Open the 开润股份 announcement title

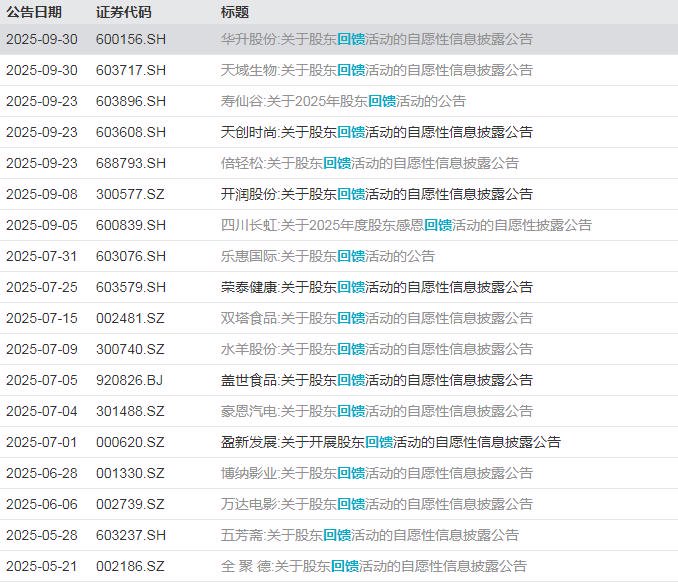tap(377, 194)
